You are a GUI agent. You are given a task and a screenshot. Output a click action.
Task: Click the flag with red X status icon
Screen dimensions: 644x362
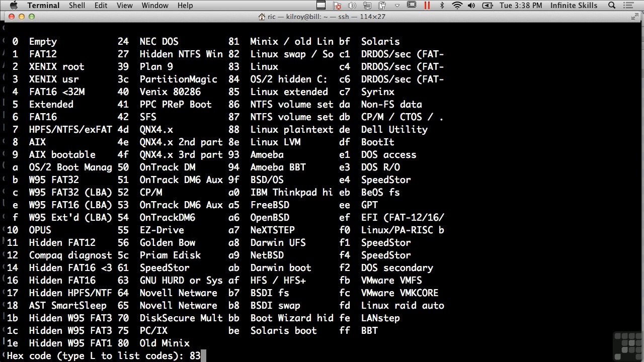click(x=338, y=6)
